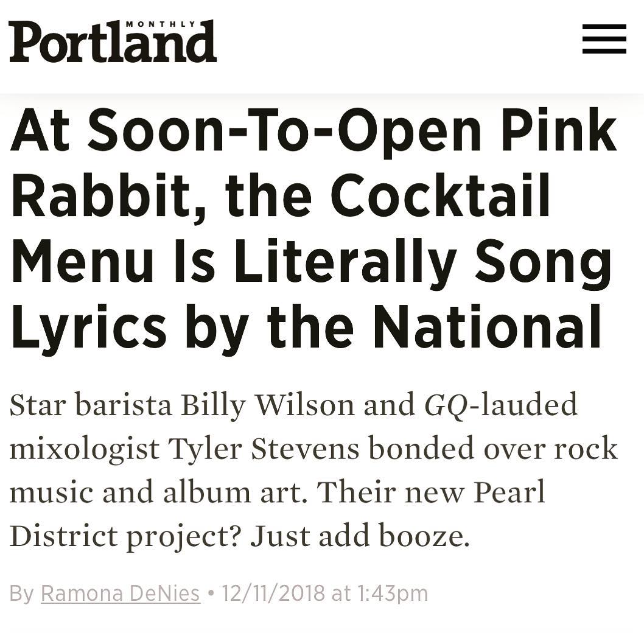Screen dimensions: 644x644
Task: Click 'National' in the headline
Action: [x=488, y=327]
